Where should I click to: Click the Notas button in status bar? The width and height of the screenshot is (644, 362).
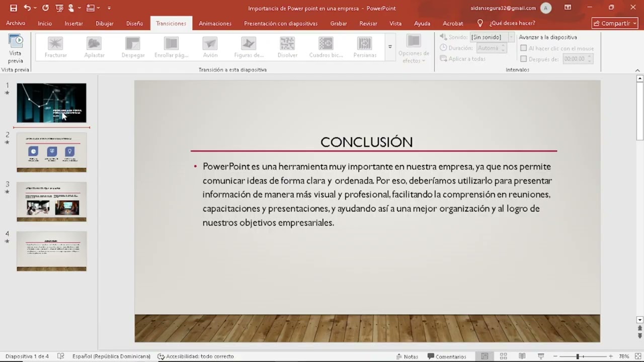[407, 356]
